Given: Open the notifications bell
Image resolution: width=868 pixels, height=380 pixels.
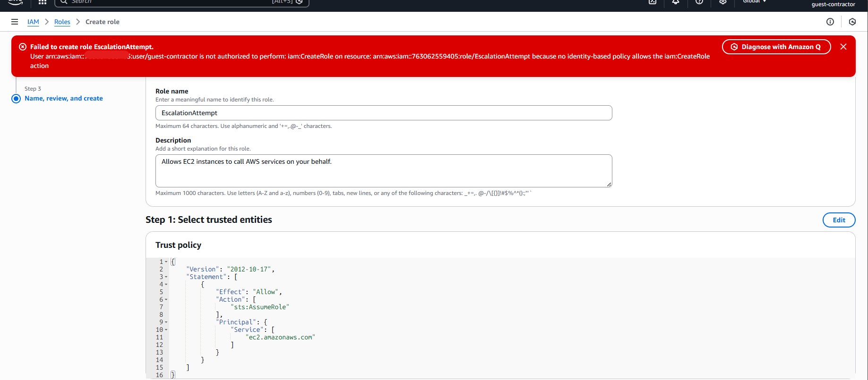Looking at the screenshot, I should 676,2.
